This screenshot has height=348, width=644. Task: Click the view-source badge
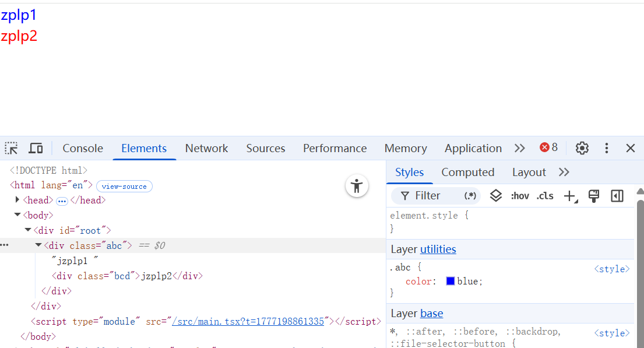124,186
